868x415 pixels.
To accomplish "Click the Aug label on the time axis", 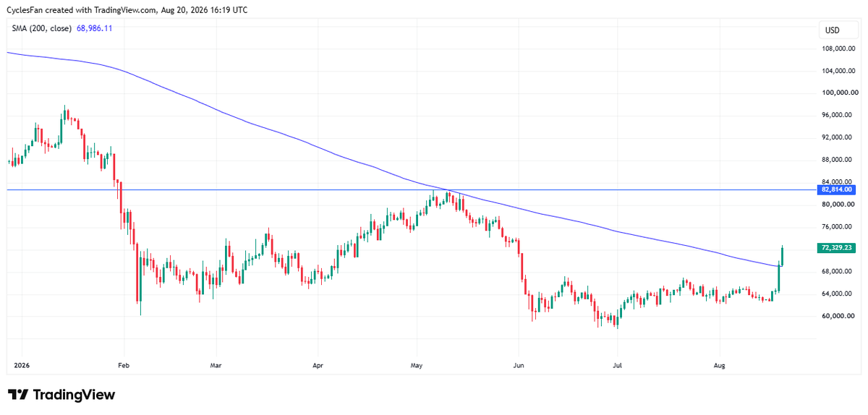I will pyautogui.click(x=718, y=366).
